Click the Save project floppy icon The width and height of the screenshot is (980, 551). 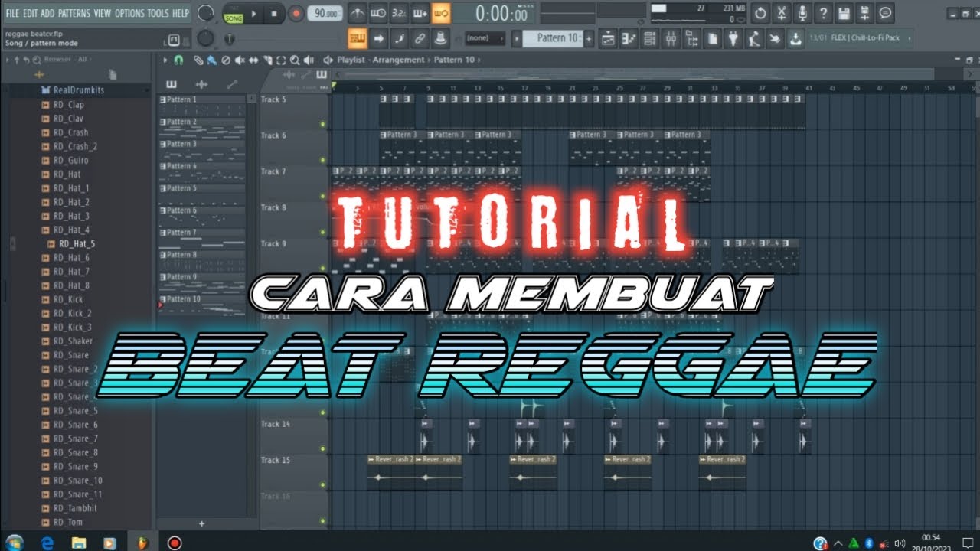(844, 13)
